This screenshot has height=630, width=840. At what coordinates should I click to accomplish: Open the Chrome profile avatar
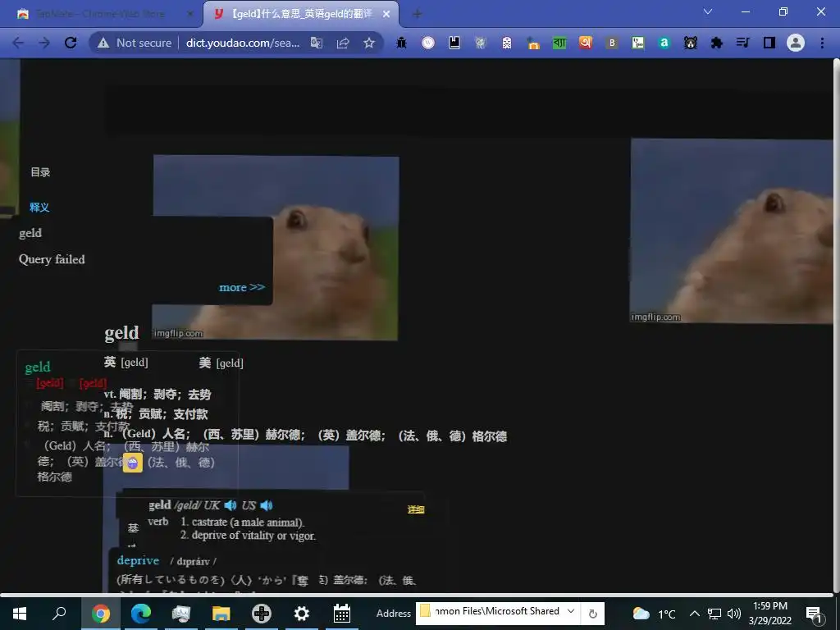796,43
